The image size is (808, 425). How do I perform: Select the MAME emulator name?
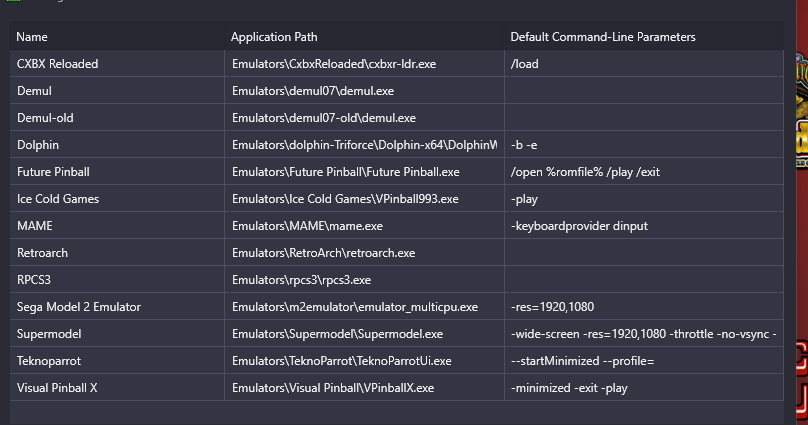(35, 226)
